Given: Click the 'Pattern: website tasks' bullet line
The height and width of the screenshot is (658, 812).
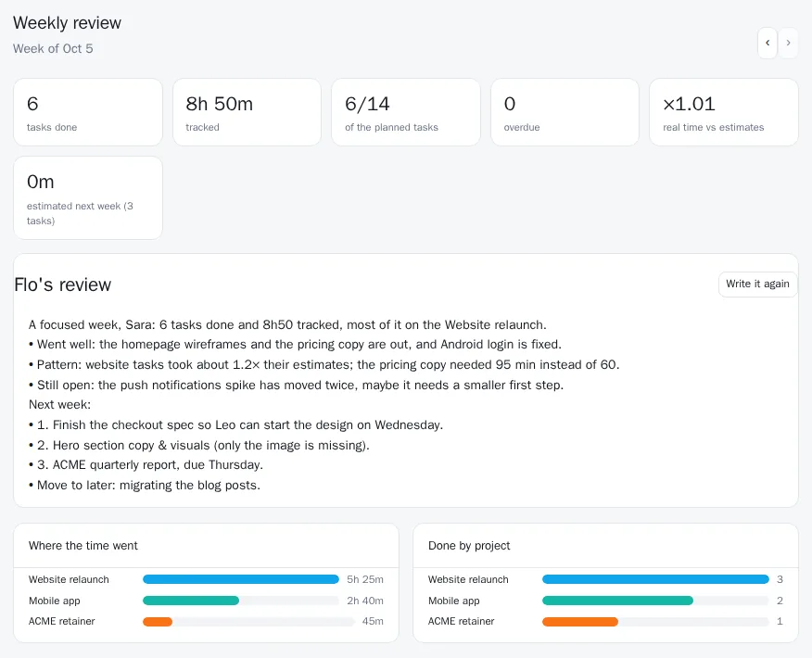Looking at the screenshot, I should coord(324,364).
